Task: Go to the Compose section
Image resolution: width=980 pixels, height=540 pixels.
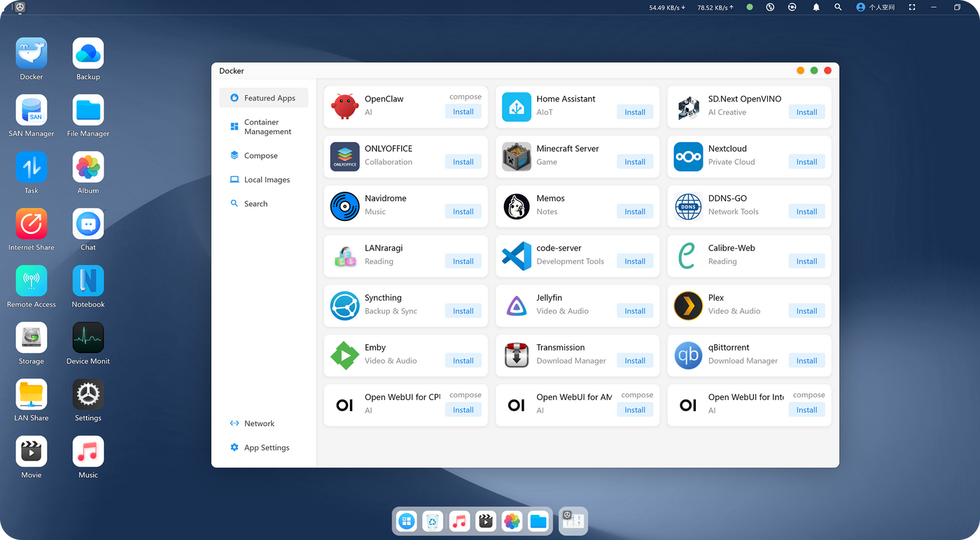Action: coord(264,155)
